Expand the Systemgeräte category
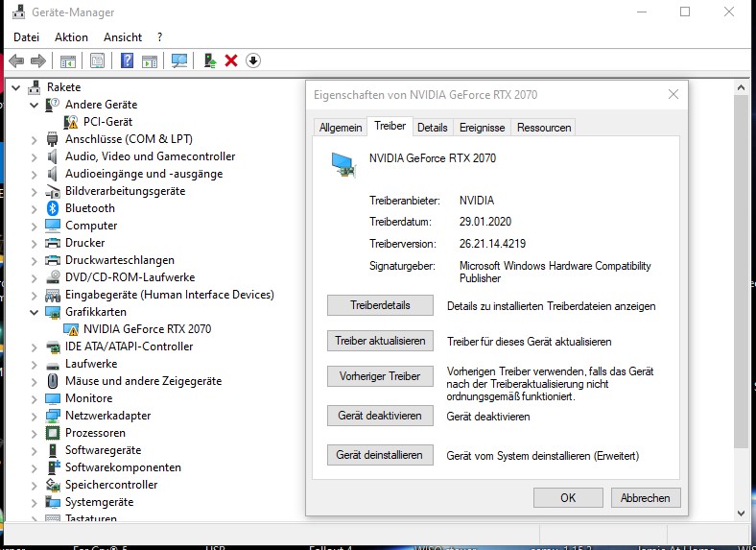Viewport: 756px width, 550px height. pos(34,503)
